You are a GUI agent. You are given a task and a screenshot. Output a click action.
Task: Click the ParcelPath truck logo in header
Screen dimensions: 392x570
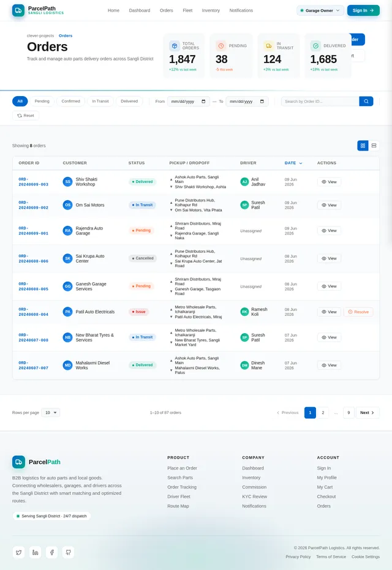point(18,10)
